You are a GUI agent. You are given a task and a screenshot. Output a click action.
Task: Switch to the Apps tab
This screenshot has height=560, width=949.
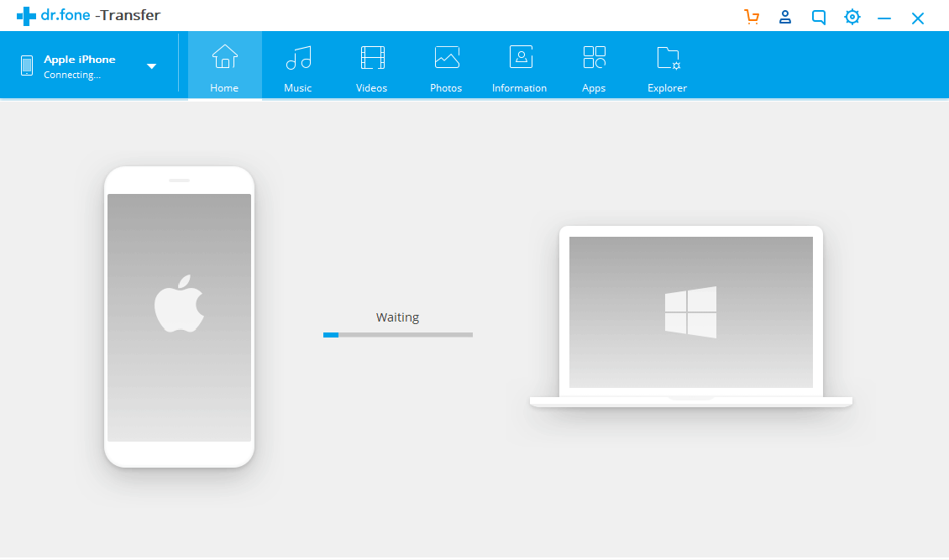pyautogui.click(x=594, y=66)
